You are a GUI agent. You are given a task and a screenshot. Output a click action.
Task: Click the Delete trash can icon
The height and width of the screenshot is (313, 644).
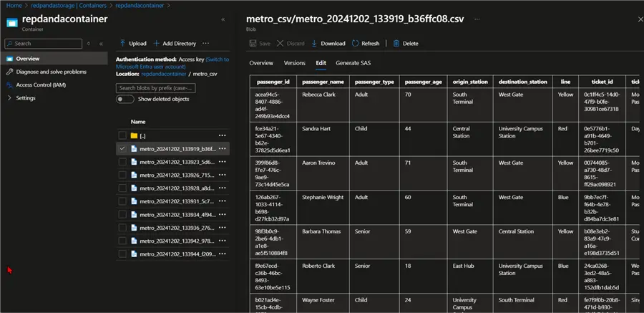(x=396, y=43)
